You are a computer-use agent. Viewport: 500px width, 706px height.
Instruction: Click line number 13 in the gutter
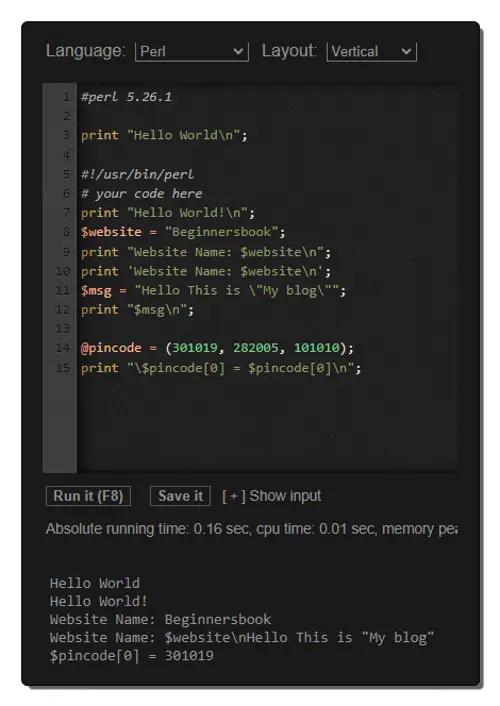coord(63,329)
